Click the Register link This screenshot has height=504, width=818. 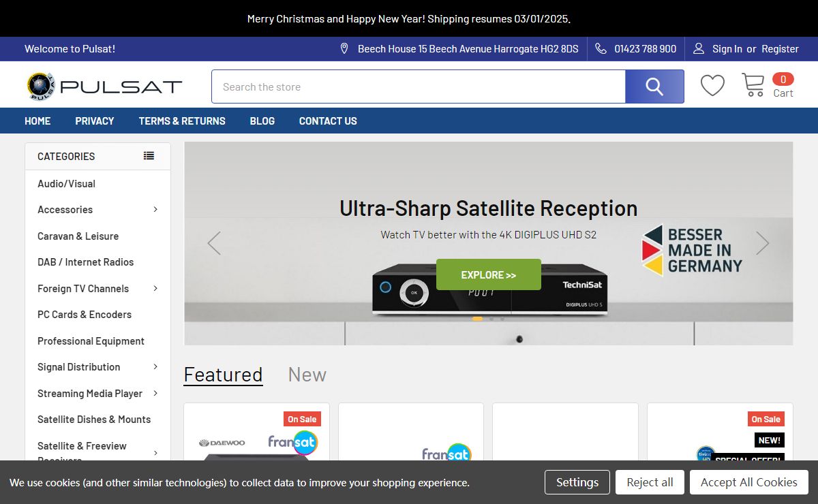click(780, 48)
